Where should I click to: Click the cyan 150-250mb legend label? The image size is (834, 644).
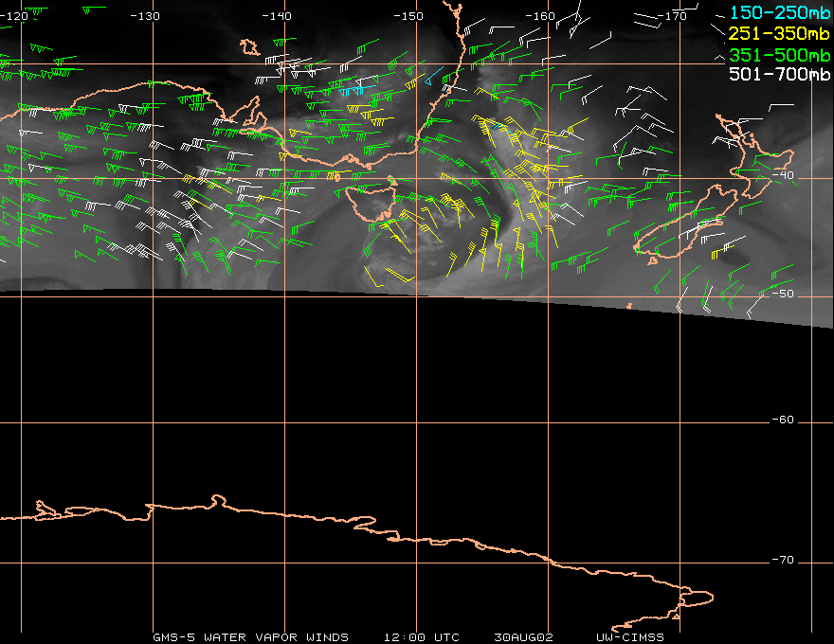[780, 12]
